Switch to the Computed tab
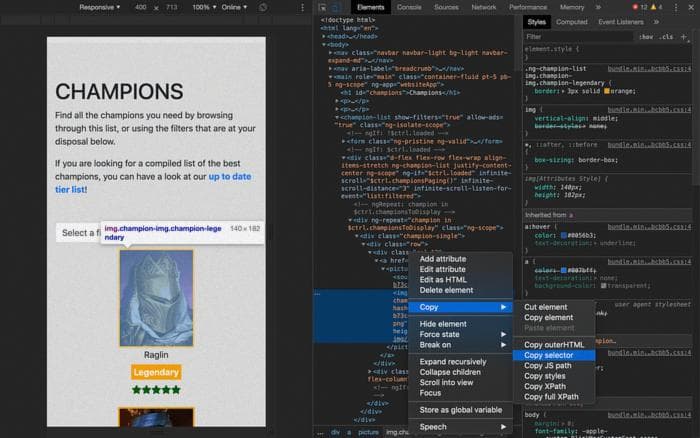Screen dimensions: 700x438 [572, 21]
